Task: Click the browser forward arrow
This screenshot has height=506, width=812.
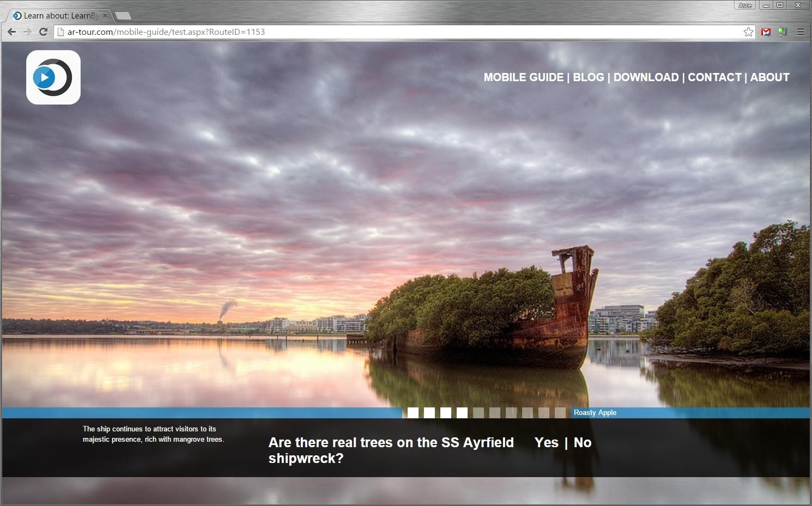Action: (27, 32)
